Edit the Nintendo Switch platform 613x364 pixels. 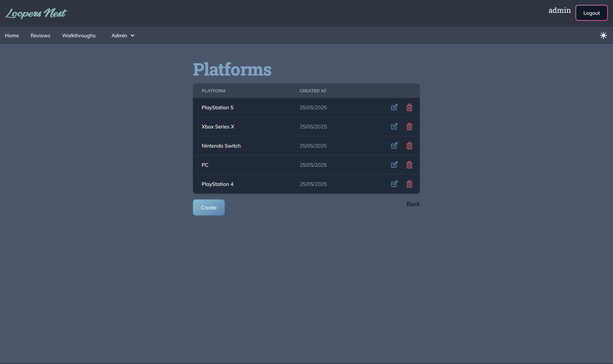click(x=394, y=145)
